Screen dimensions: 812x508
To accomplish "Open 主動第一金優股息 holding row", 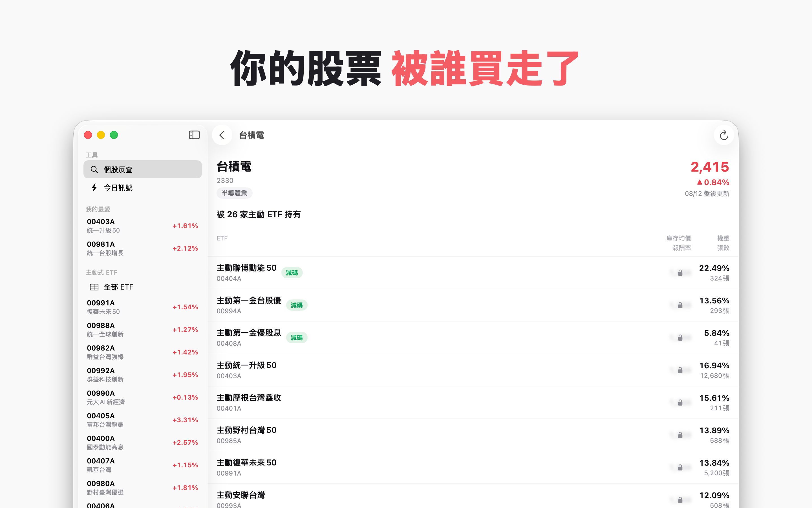I will (x=473, y=338).
